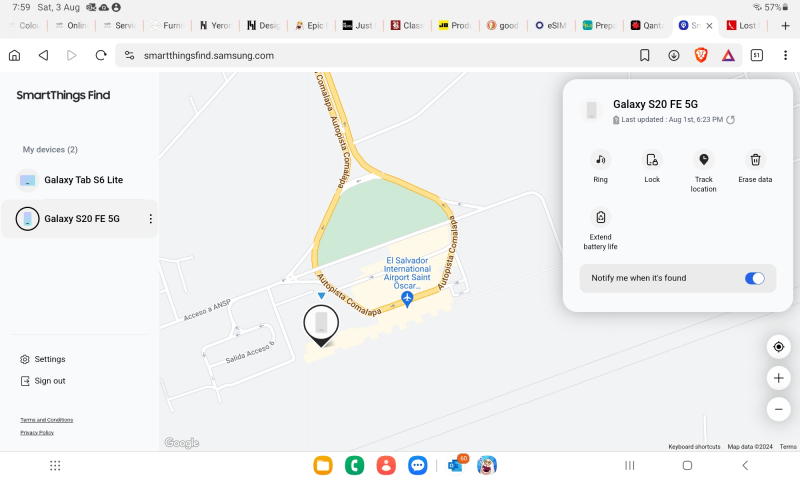
Task: Switch to the Qantas tab
Action: [x=647, y=26]
